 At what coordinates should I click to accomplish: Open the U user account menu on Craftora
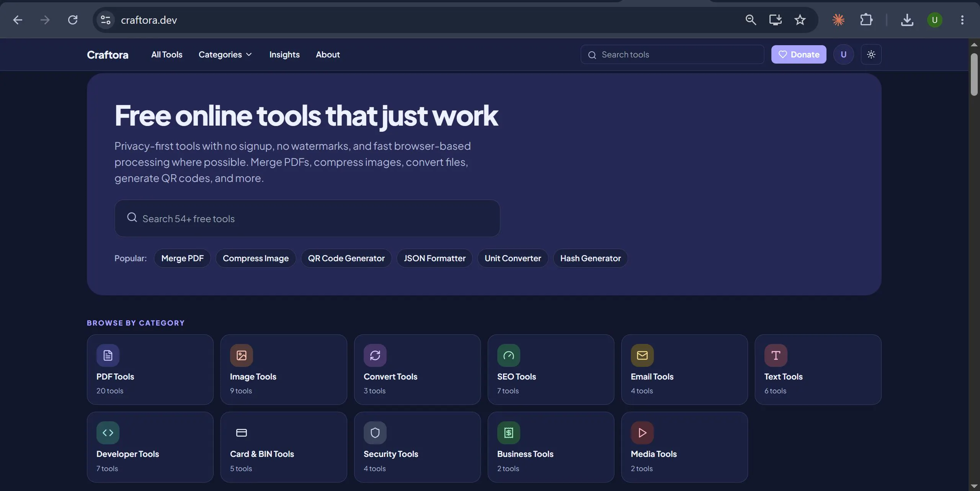pyautogui.click(x=843, y=54)
